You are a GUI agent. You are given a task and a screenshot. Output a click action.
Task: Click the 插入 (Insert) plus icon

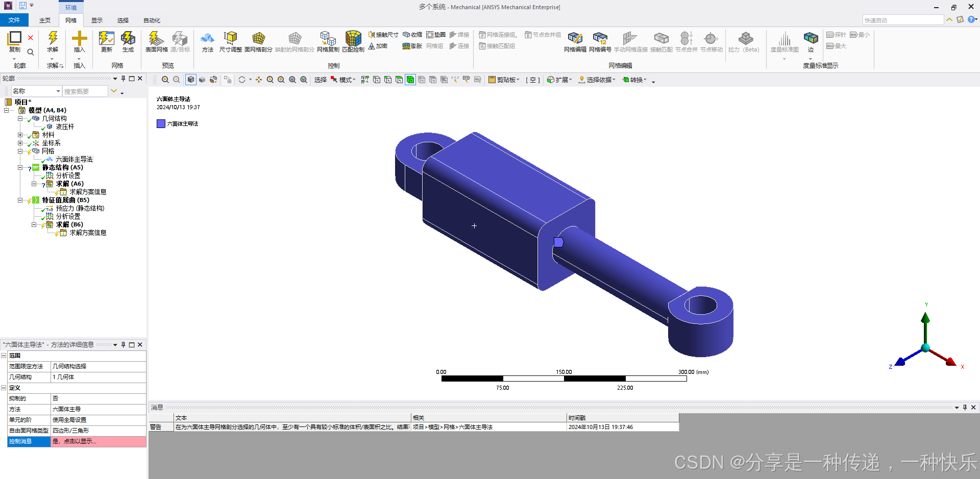(79, 38)
